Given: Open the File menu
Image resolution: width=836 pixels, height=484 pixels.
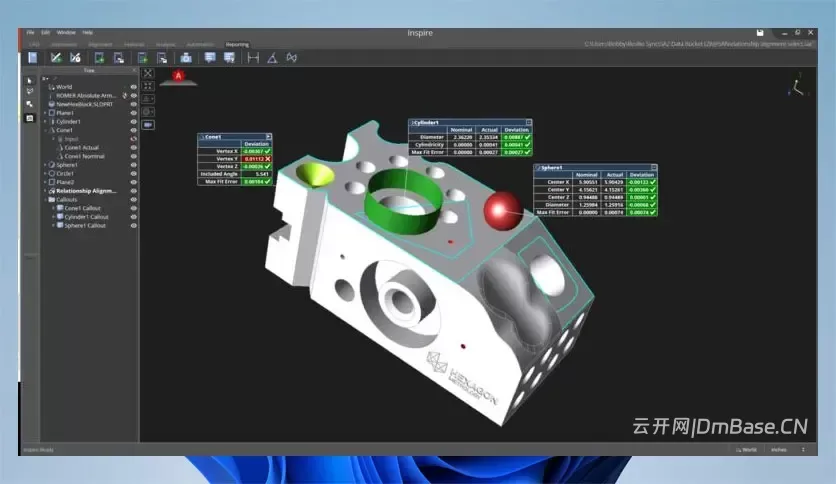Looking at the screenshot, I should click(30, 33).
